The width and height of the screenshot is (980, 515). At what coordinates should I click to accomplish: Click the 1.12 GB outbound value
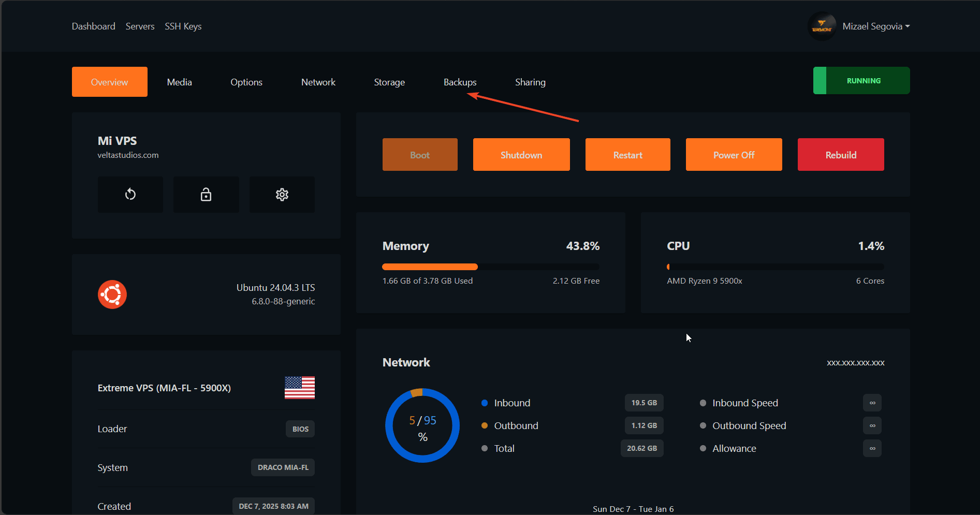(644, 425)
